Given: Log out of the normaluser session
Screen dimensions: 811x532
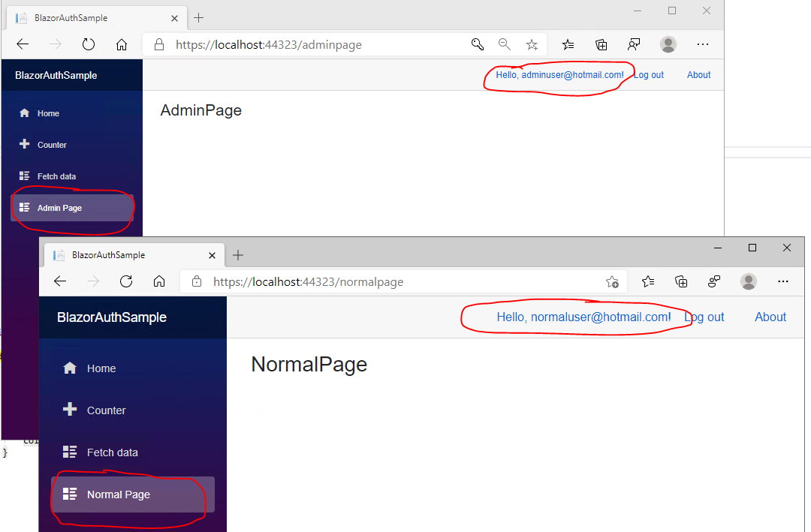Looking at the screenshot, I should click(x=704, y=317).
